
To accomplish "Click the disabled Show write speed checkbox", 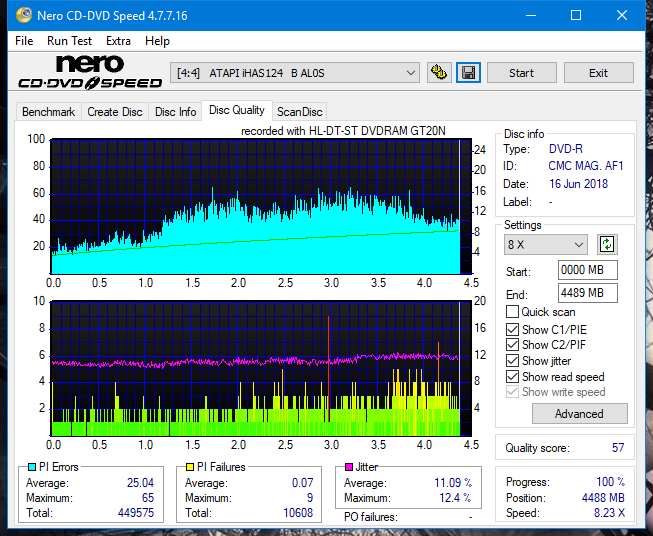I will [512, 392].
